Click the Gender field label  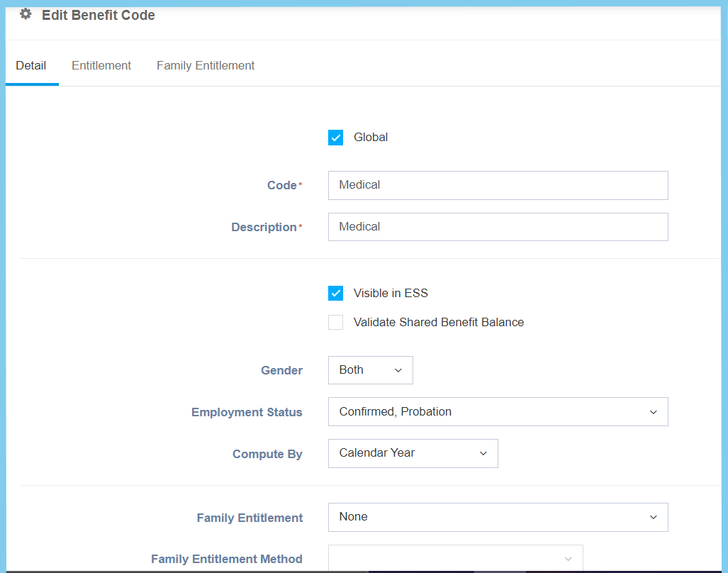click(281, 370)
